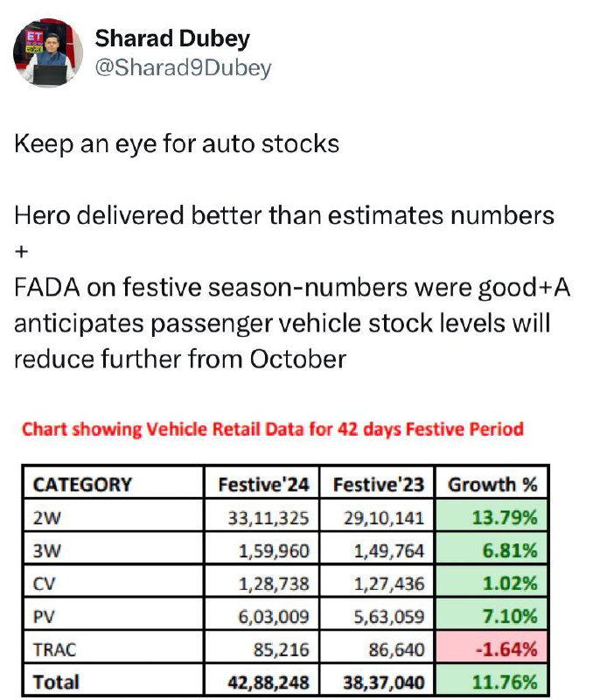Select the 3W Festive'24 value 1,59,960
The image size is (607, 700).
pyautogui.click(x=274, y=551)
